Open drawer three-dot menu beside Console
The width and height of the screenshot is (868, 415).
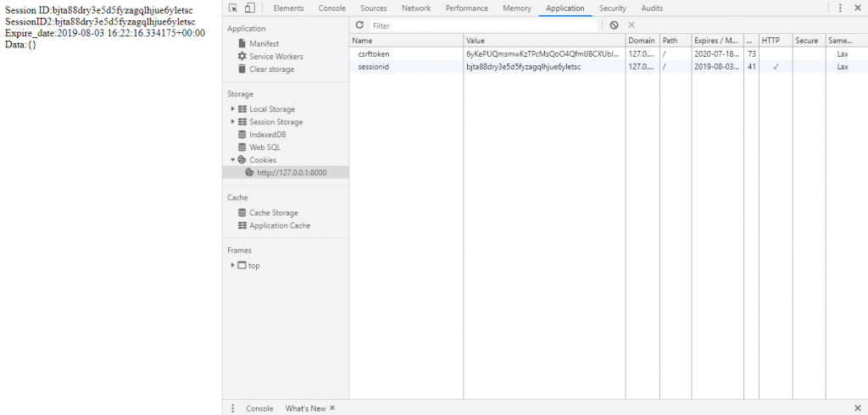(x=233, y=408)
